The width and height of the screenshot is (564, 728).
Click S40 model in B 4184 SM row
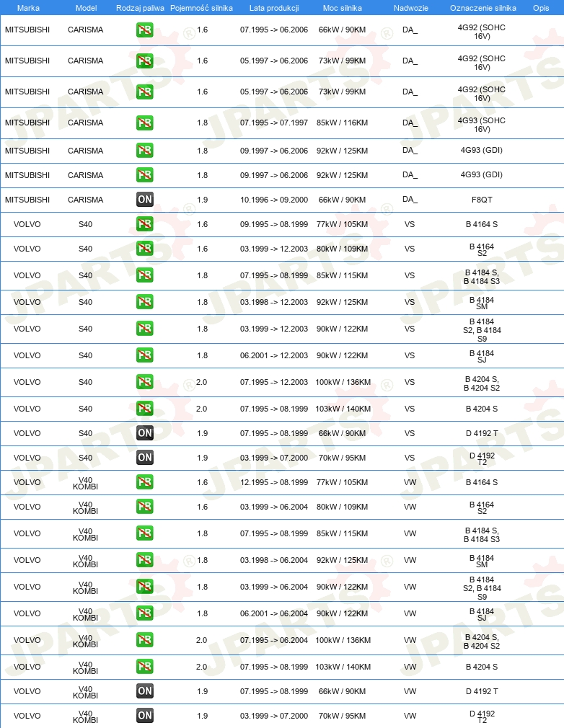(86, 302)
